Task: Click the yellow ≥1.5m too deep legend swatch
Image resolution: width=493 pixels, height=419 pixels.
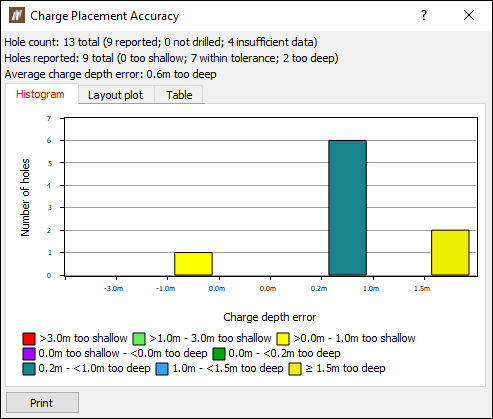Action: click(295, 369)
